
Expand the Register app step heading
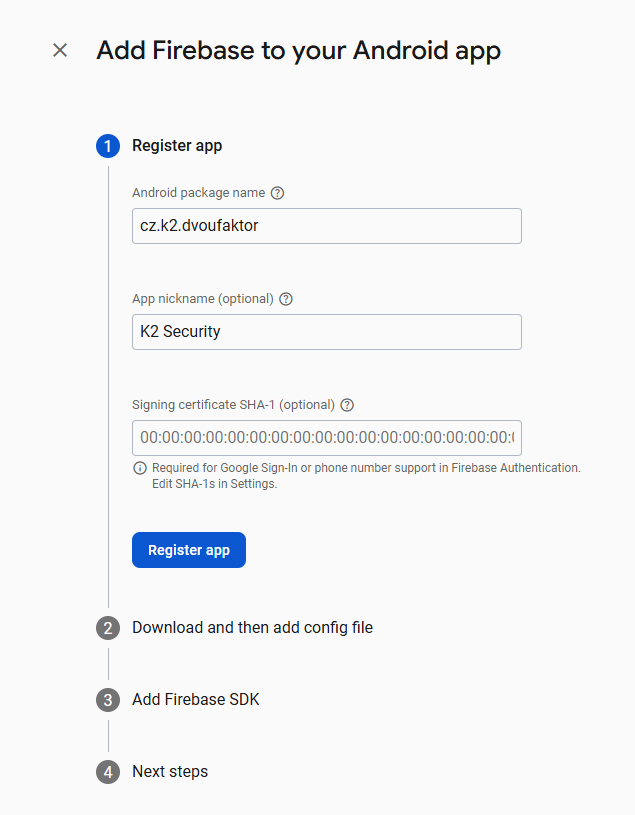click(177, 146)
